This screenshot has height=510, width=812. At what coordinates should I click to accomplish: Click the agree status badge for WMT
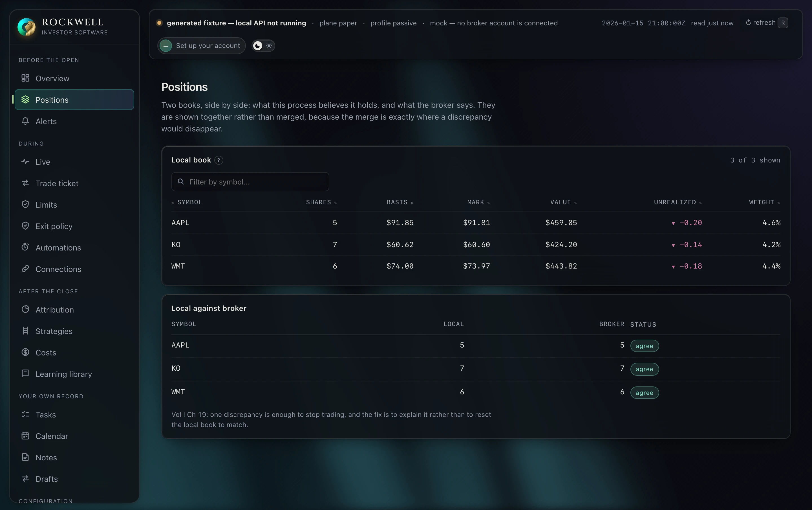coord(644,393)
